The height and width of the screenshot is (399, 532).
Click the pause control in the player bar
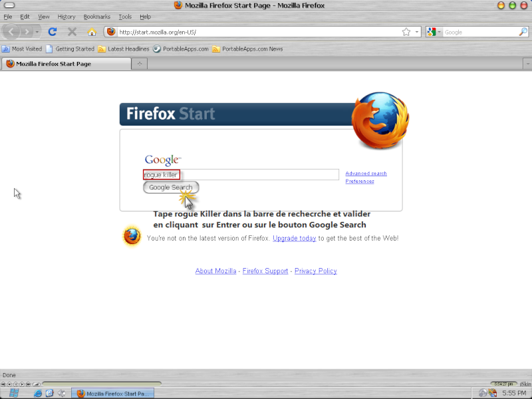click(x=15, y=384)
